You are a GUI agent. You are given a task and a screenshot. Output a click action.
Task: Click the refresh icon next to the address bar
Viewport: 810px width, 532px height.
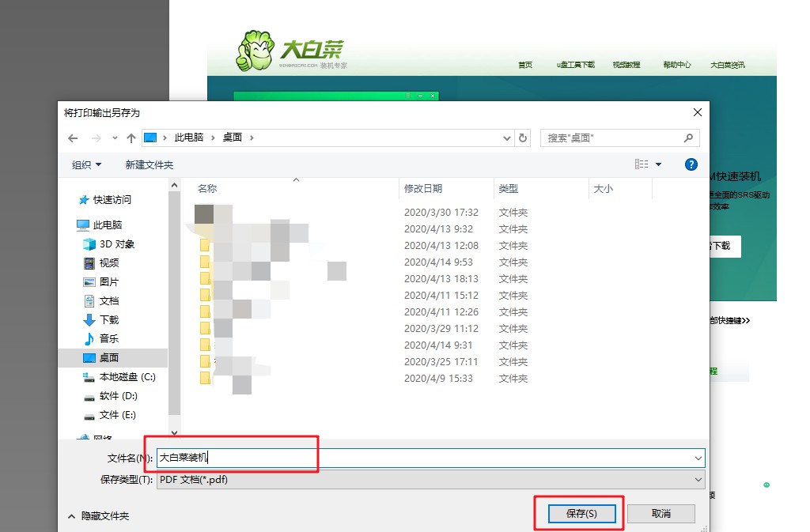(523, 138)
